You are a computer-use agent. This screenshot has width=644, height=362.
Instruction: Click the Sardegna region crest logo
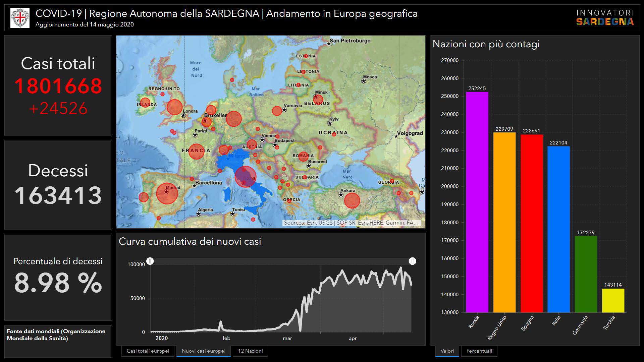20,18
